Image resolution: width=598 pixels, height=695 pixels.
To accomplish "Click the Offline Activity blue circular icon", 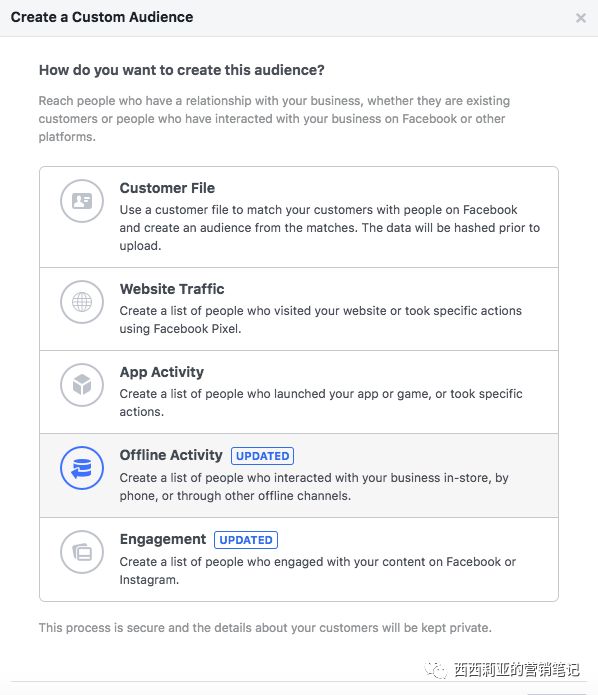I will 82,468.
